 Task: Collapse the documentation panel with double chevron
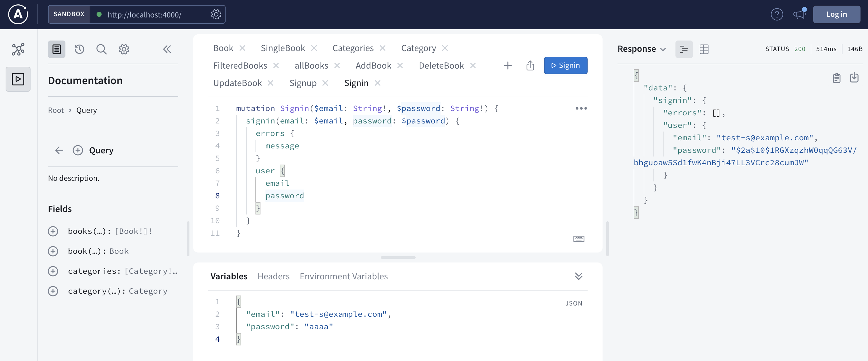point(167,49)
